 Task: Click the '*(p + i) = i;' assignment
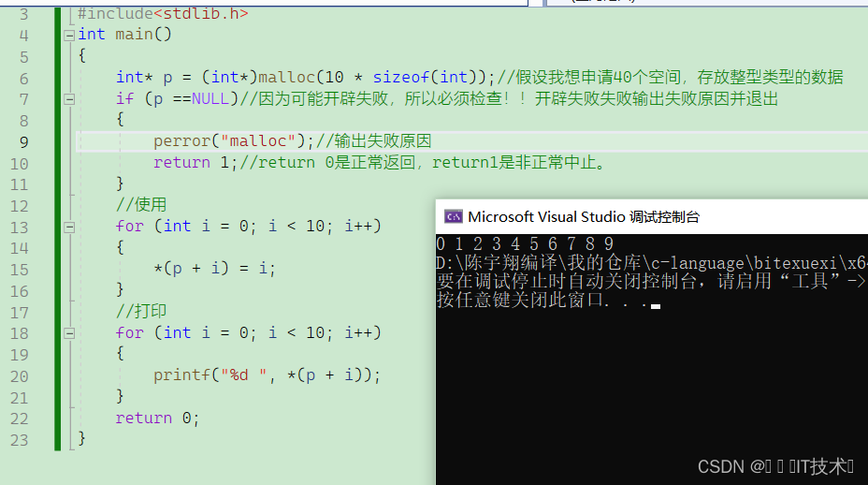pos(214,269)
